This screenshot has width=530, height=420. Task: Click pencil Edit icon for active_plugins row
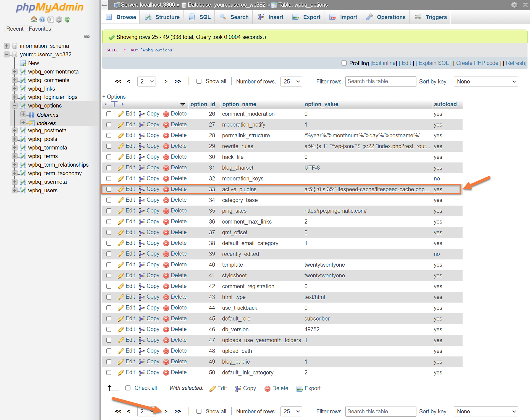coord(121,189)
